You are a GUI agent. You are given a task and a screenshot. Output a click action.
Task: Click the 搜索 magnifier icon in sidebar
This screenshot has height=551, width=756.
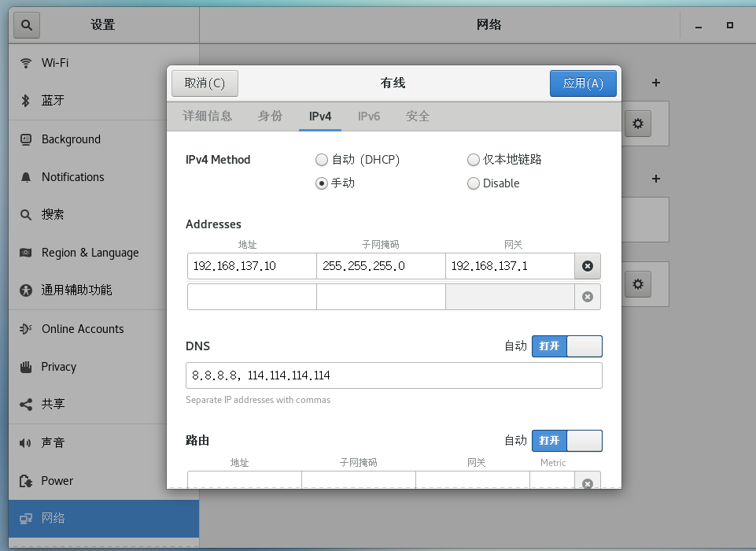pos(25,215)
